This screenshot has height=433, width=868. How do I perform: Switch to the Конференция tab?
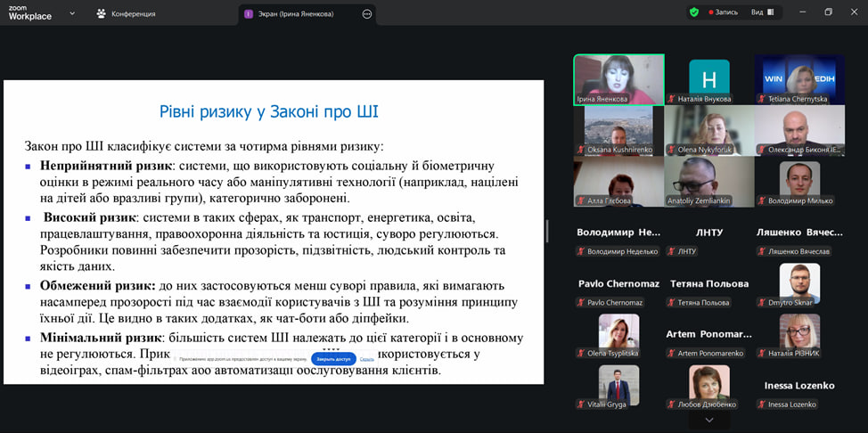134,14
